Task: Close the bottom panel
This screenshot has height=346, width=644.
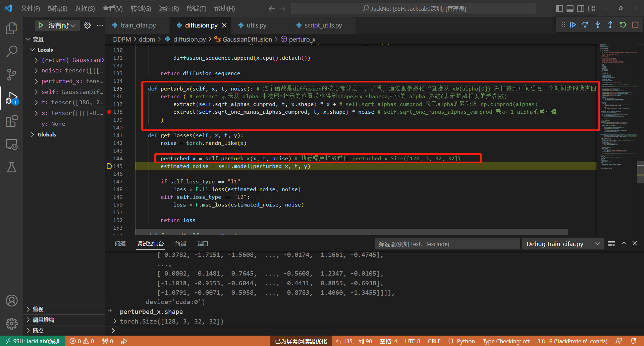Action: click(635, 244)
